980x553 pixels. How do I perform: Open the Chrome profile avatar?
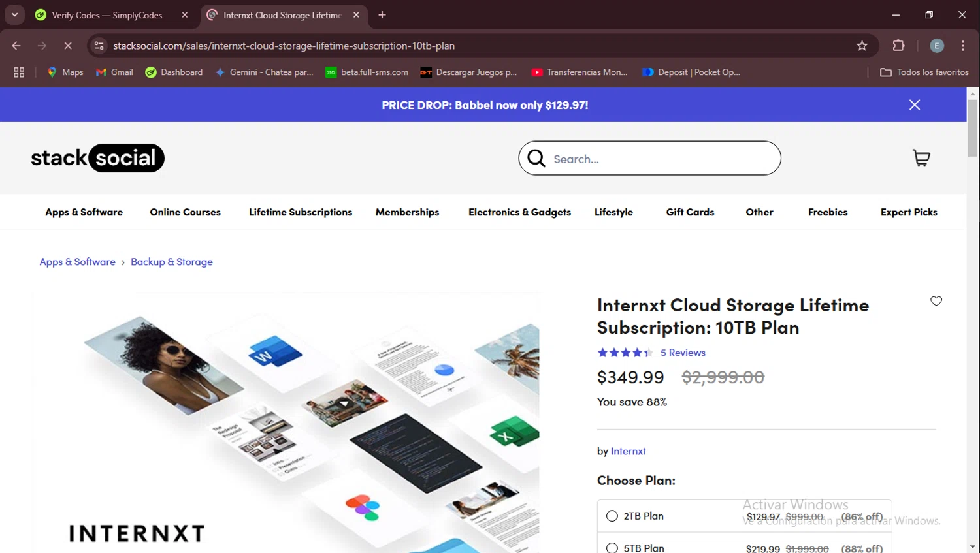point(937,46)
